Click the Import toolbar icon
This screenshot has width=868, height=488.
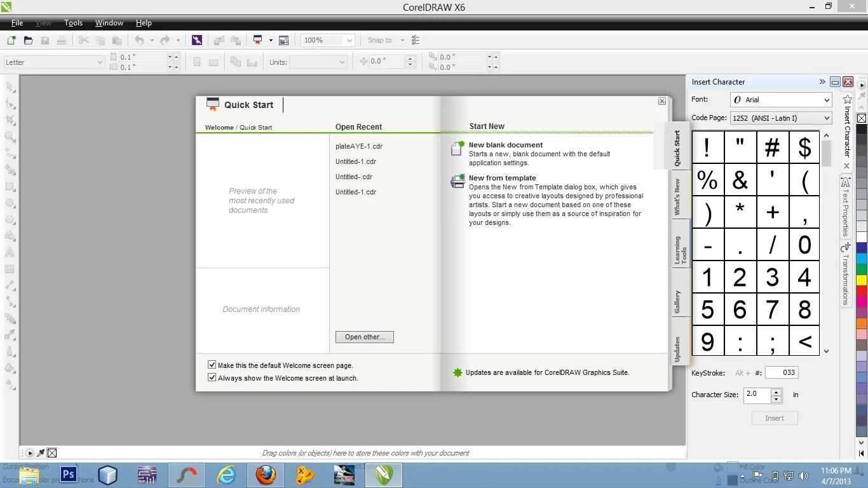[x=219, y=40]
